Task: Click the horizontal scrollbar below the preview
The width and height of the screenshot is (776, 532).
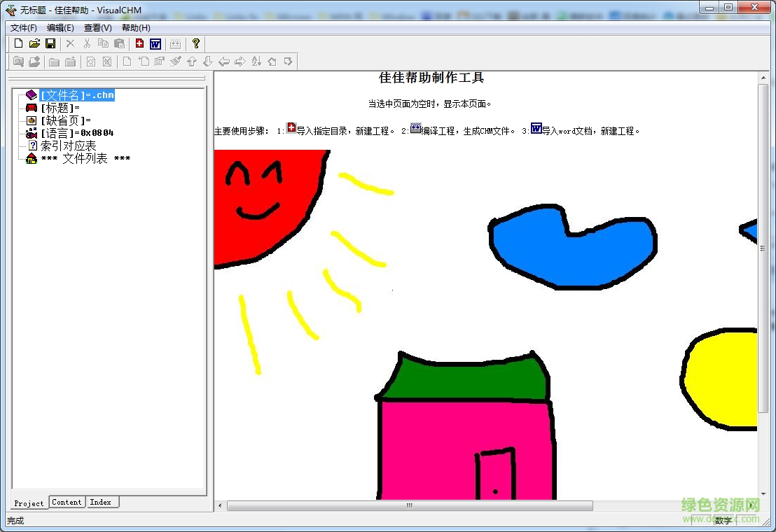Action: click(x=408, y=505)
